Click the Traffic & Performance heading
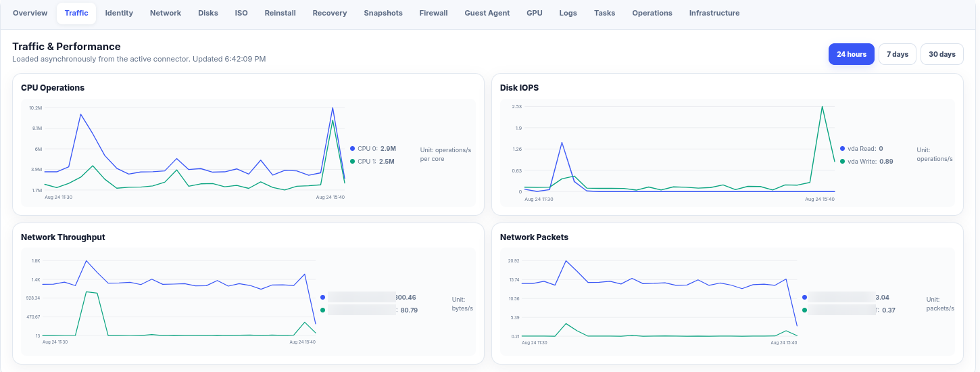980x372 pixels. (66, 47)
